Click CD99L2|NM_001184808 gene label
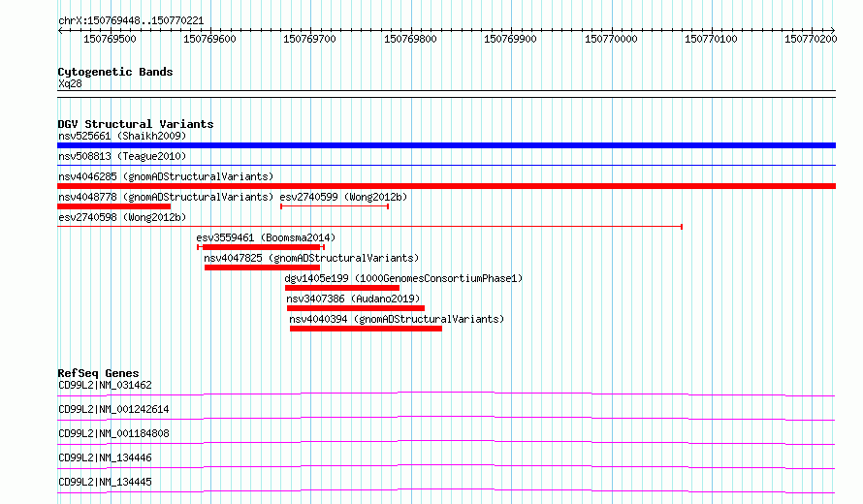The height and width of the screenshot is (504, 863). (x=113, y=433)
